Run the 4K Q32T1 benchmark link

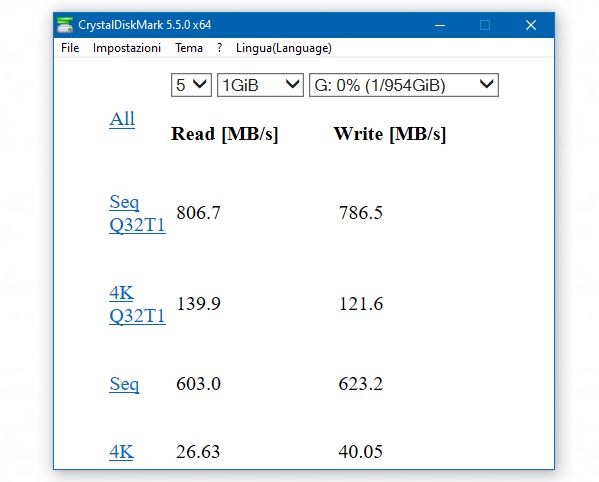click(137, 304)
